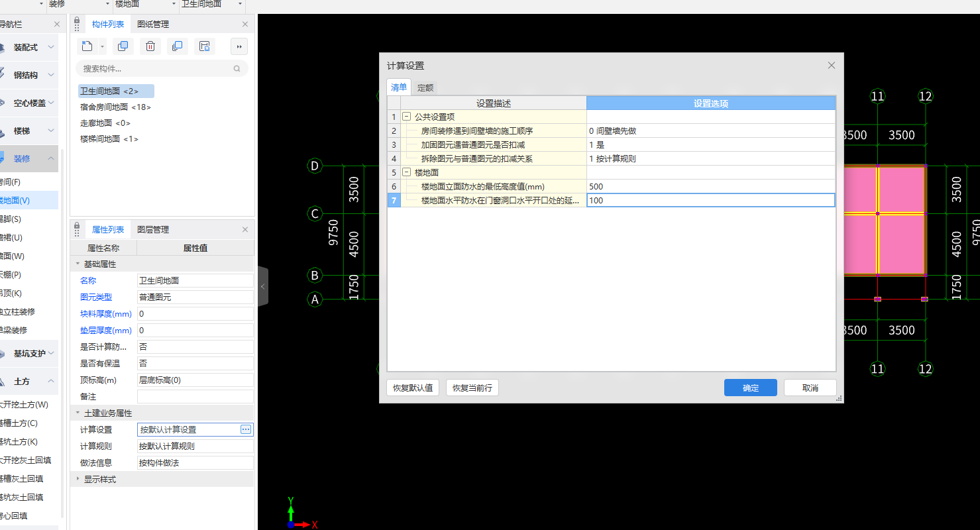Screen dimensions: 980x530
Task: Click the 恢复当前行 button
Action: pos(472,388)
